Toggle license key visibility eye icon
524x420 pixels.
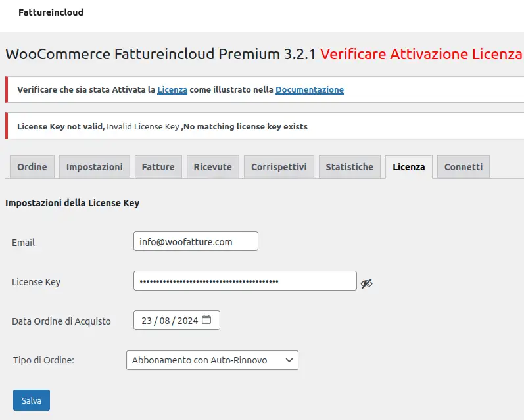coord(367,283)
